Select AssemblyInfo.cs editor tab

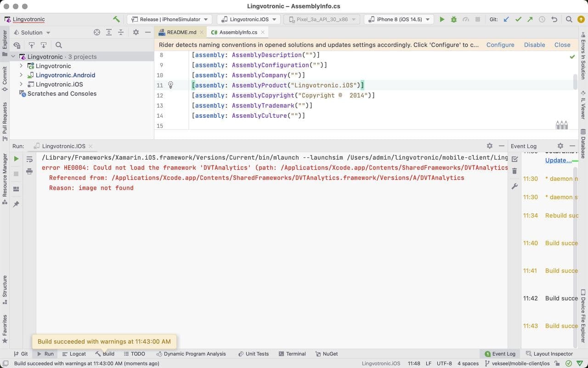tap(238, 32)
